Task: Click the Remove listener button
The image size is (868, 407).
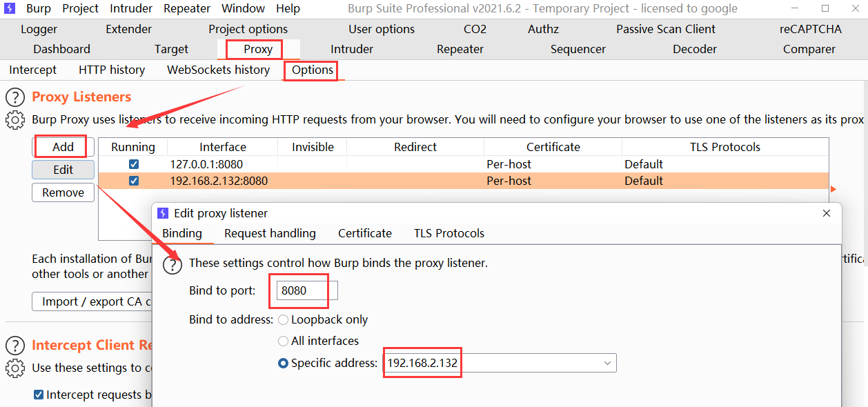Action: 63,192
